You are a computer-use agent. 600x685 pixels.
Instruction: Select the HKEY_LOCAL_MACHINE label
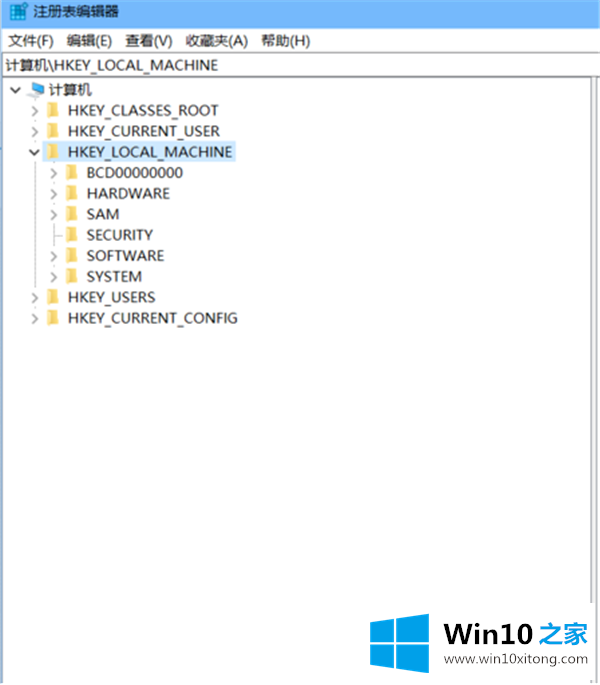150,152
